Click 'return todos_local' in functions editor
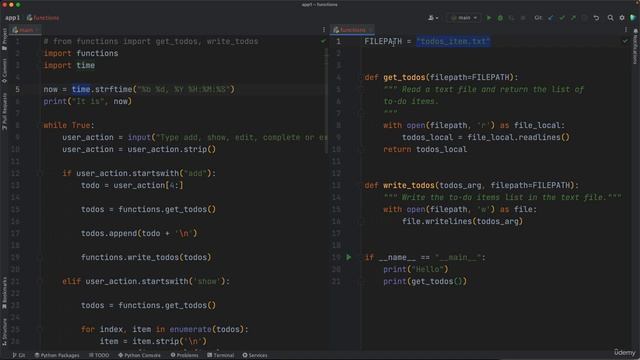 (x=425, y=149)
